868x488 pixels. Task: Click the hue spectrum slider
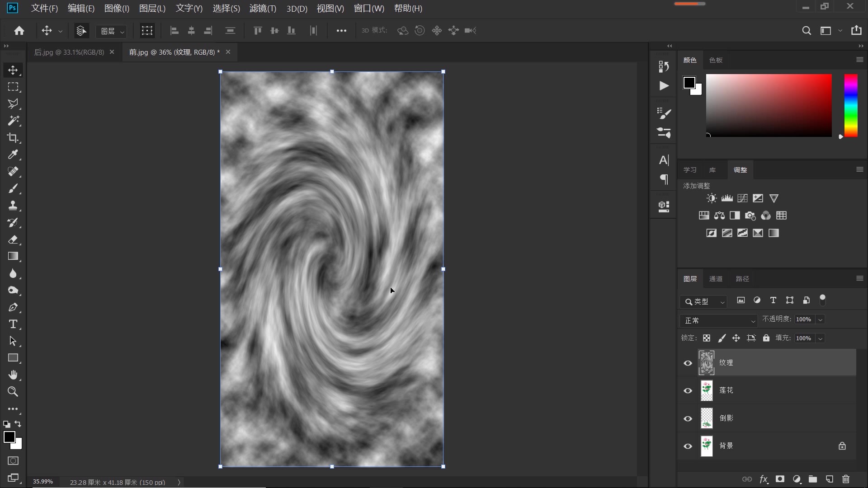850,105
